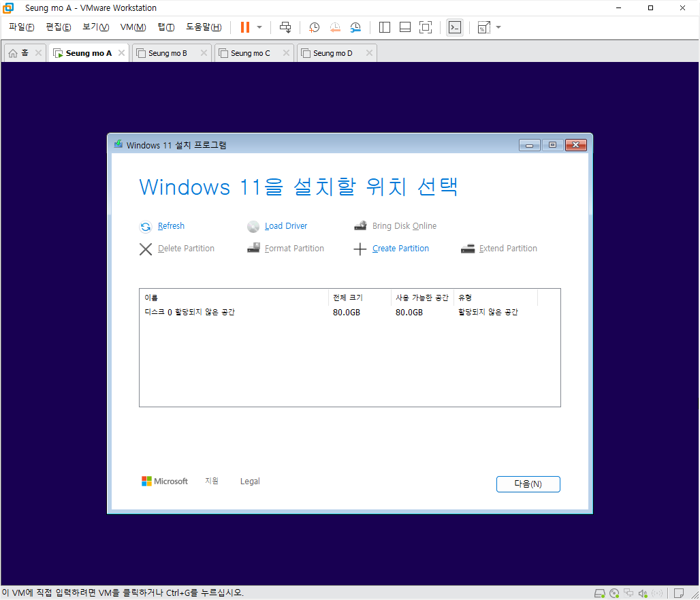Switch to the Seung mo B tab
Screen dimensions: 700x600
click(168, 53)
